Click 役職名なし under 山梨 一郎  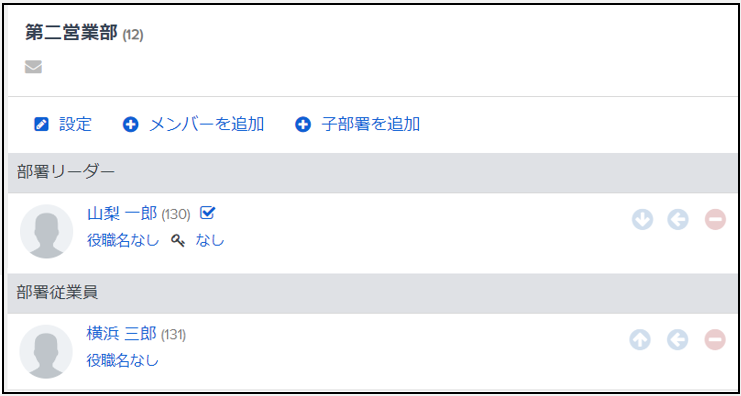123,241
